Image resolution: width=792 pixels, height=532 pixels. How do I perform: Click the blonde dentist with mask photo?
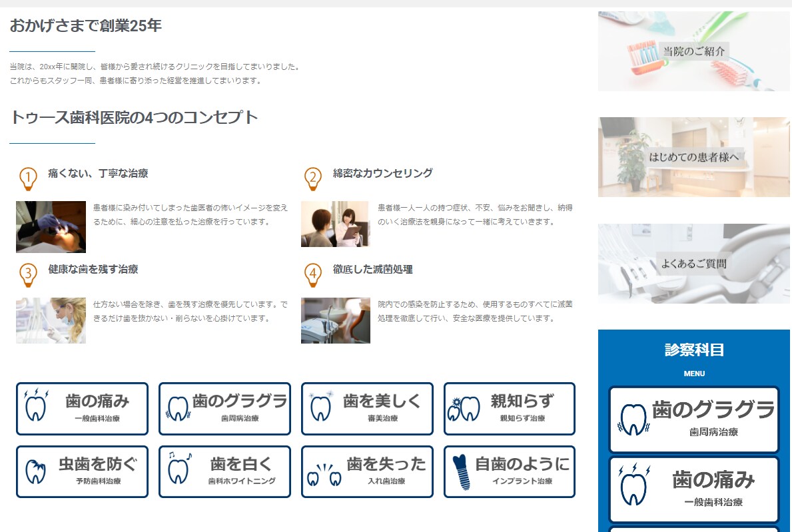pyautogui.click(x=51, y=320)
